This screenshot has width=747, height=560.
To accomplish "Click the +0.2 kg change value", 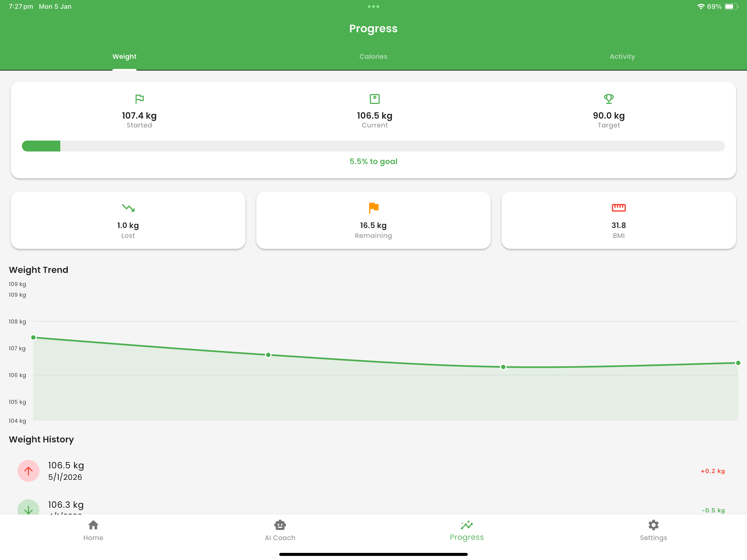I will coord(713,471).
